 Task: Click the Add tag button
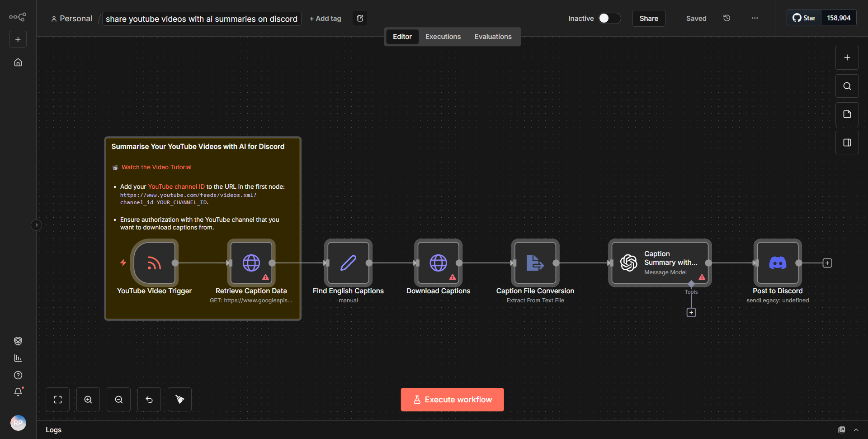pyautogui.click(x=325, y=19)
